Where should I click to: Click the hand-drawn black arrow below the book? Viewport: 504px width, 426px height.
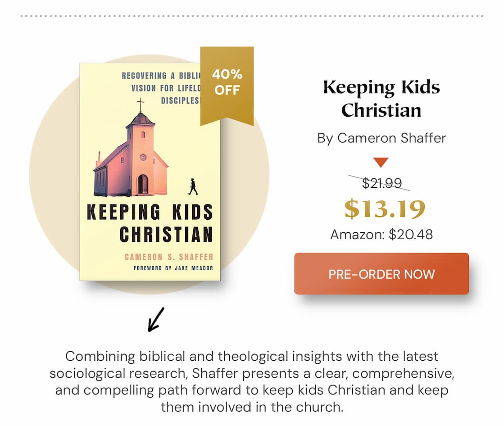(x=156, y=319)
